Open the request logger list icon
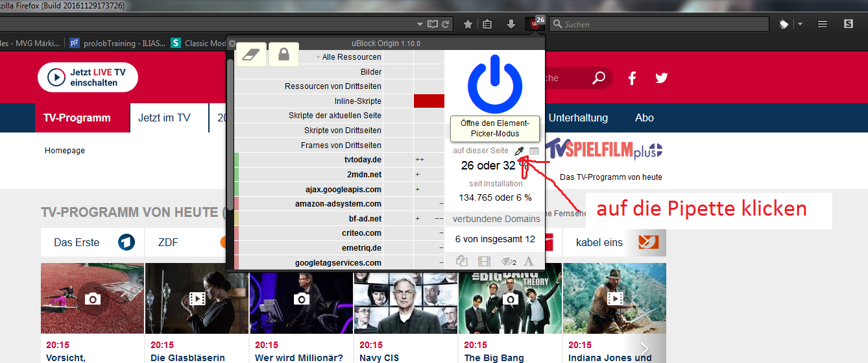This screenshot has height=363, width=868. click(x=534, y=151)
